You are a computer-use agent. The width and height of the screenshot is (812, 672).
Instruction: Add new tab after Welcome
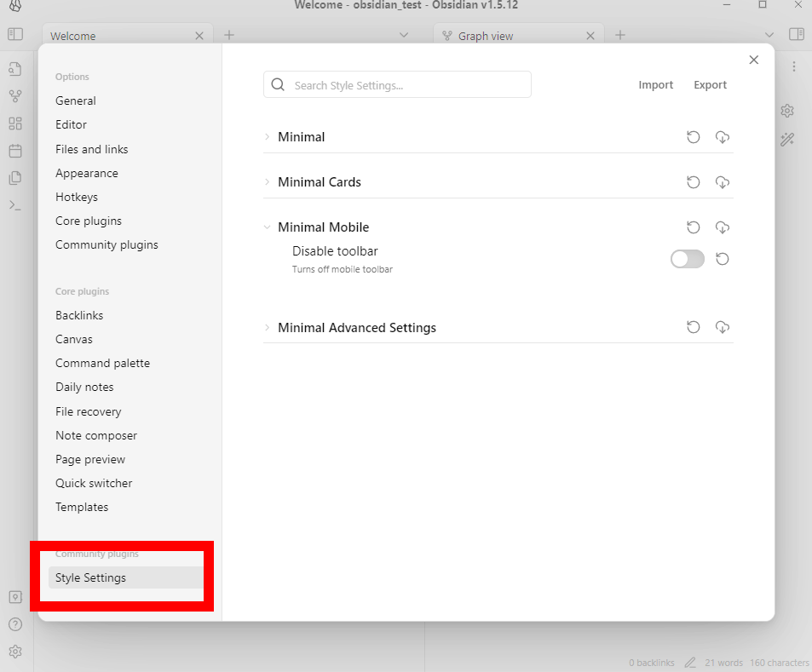point(229,35)
